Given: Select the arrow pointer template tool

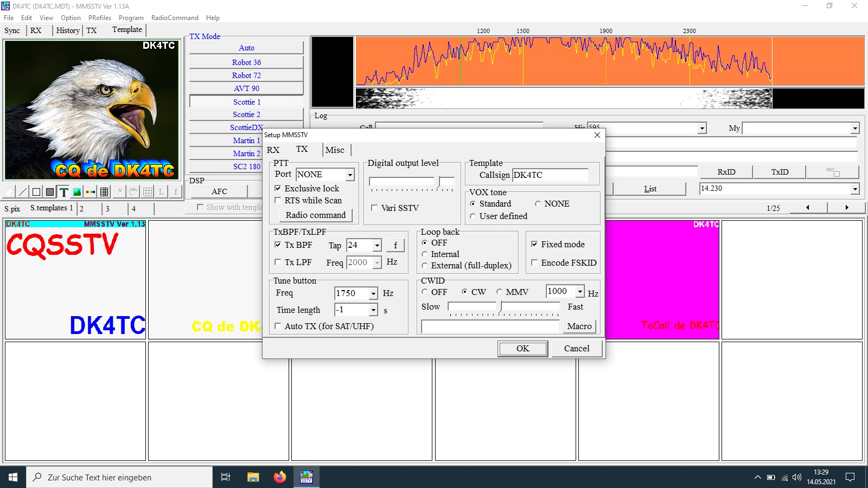Looking at the screenshot, I should pyautogui.click(x=9, y=191).
